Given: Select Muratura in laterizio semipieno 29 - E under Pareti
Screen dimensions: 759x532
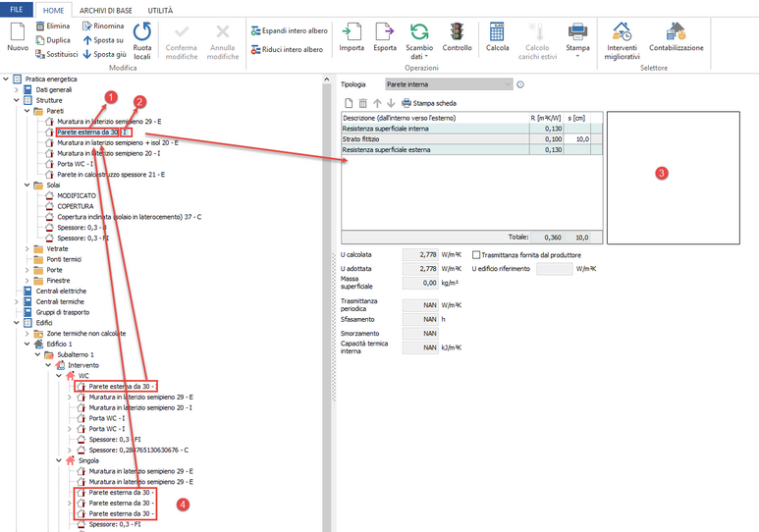Looking at the screenshot, I should (x=109, y=122).
